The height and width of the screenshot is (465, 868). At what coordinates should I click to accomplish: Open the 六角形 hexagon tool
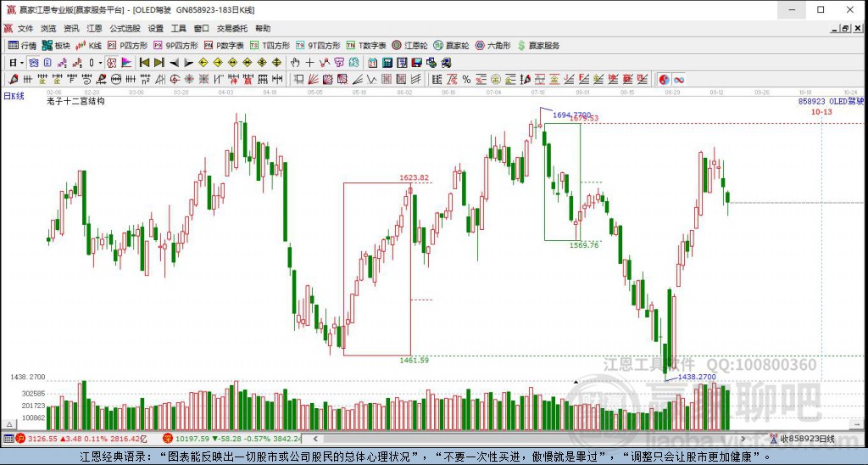[492, 46]
